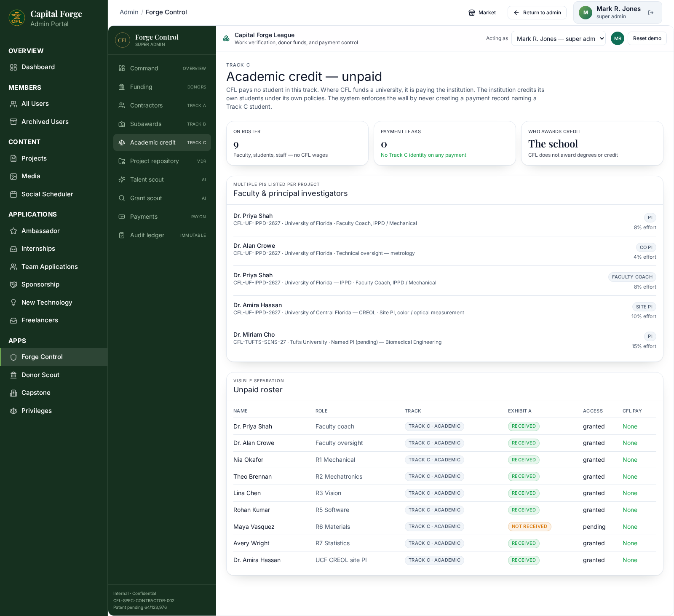Click the Lina Chen roster name
The height and width of the screenshot is (616, 674).
[247, 493]
